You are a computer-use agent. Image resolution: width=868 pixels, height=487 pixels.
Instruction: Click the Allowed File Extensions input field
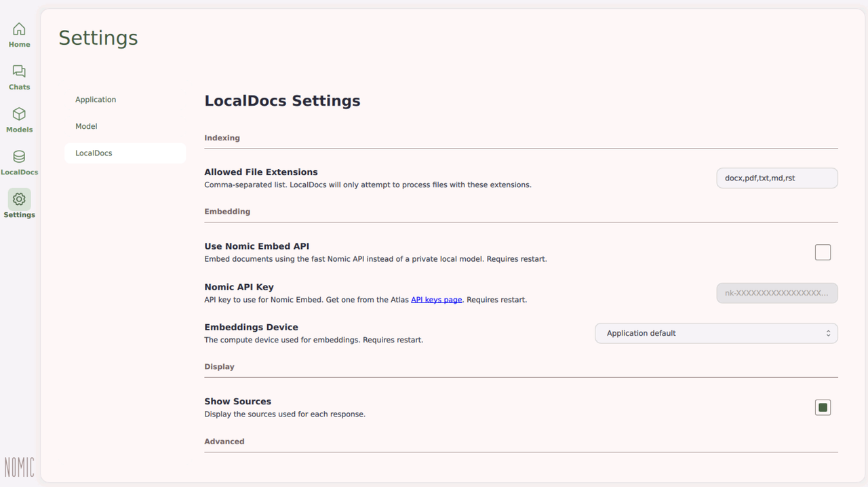click(777, 178)
